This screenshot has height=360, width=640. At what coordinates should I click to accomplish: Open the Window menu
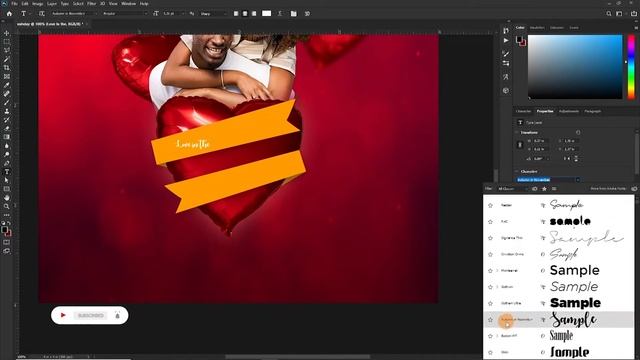[129, 4]
